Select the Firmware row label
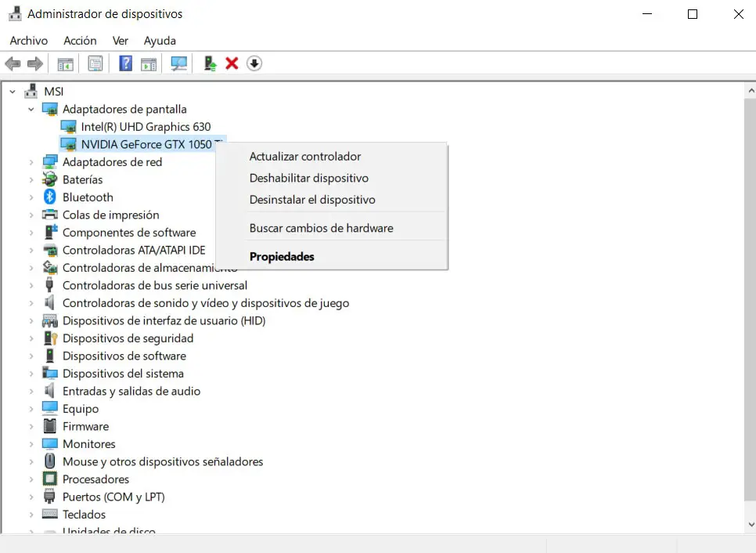 tap(86, 426)
